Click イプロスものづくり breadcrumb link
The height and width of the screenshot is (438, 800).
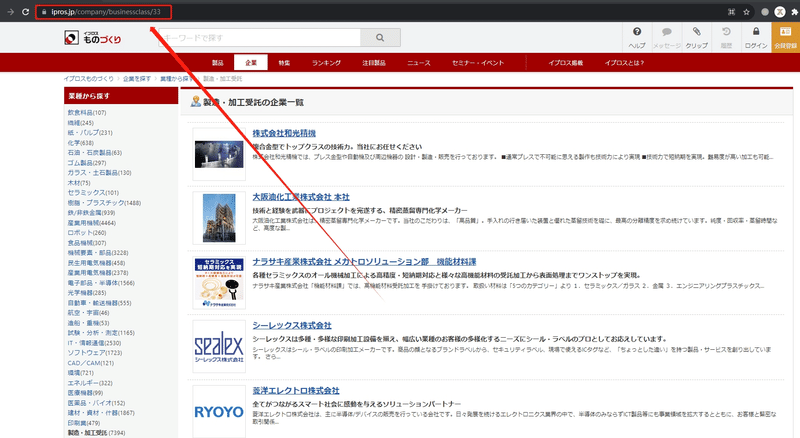89,79
